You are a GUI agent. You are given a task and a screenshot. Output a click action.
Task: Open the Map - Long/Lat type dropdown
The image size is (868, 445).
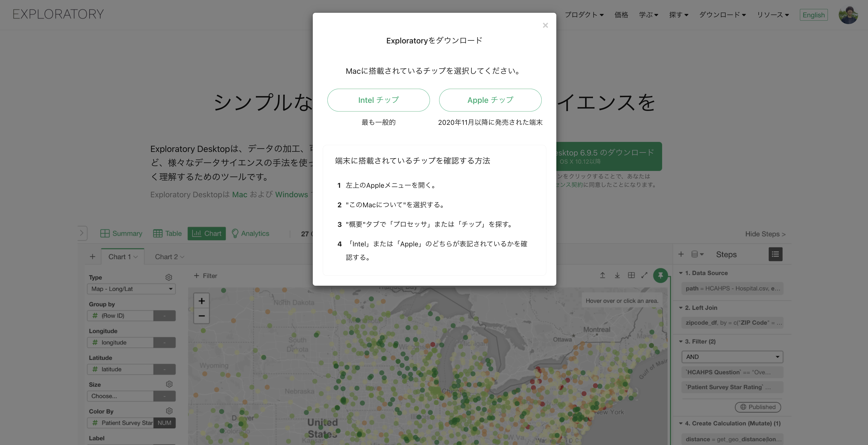131,289
